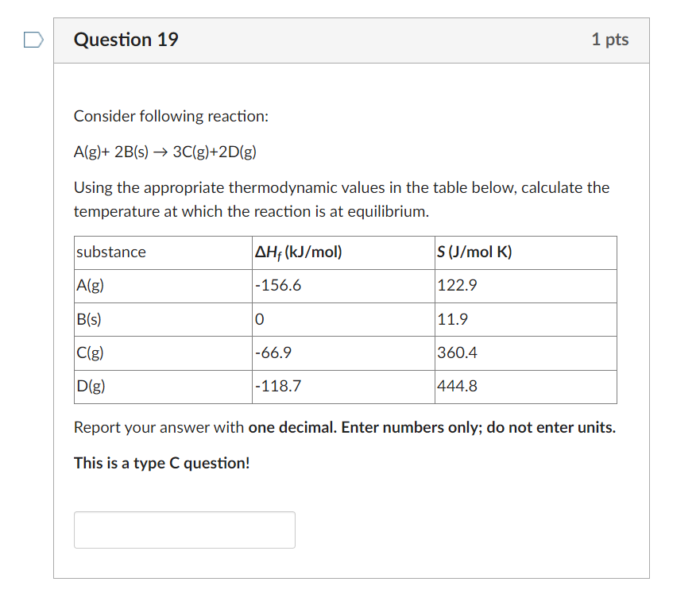700x601 pixels.
Task: Click the substance column header
Action: tap(111, 252)
